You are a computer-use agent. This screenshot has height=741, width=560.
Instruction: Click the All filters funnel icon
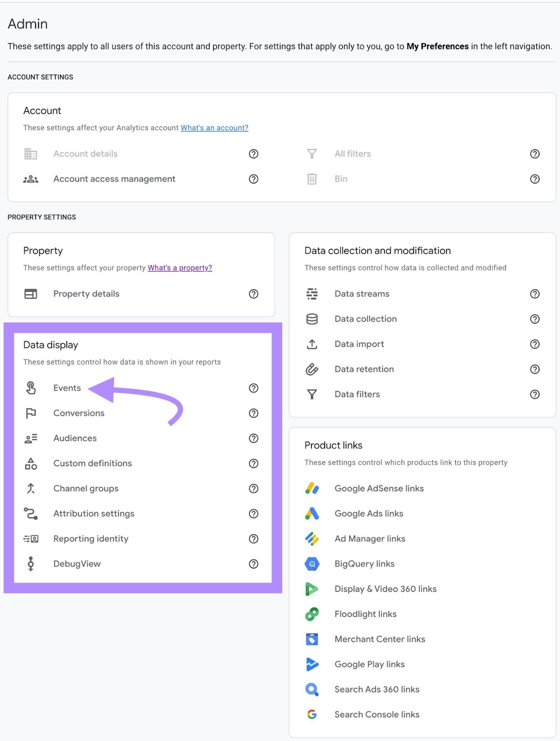tap(312, 154)
